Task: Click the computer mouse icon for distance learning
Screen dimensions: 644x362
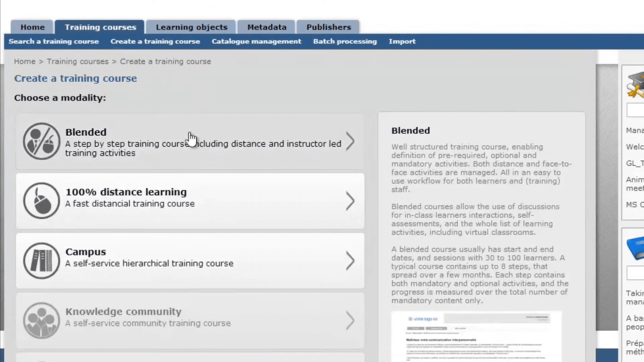Action: 41,200
